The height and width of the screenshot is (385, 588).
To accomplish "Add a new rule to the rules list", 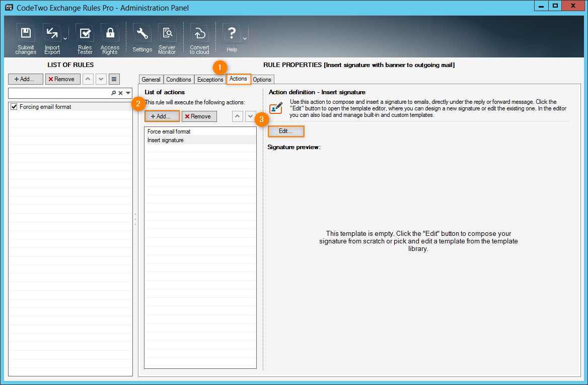I will point(26,79).
